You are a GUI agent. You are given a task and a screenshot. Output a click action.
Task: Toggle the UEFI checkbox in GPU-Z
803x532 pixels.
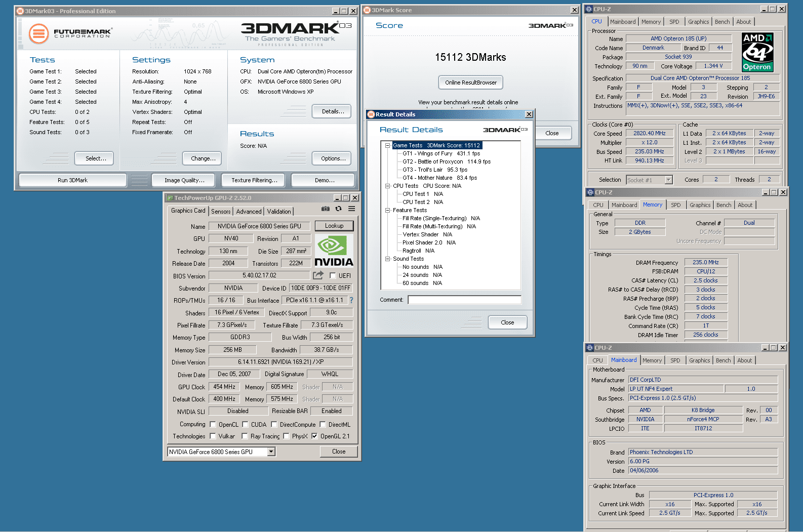tap(333, 276)
